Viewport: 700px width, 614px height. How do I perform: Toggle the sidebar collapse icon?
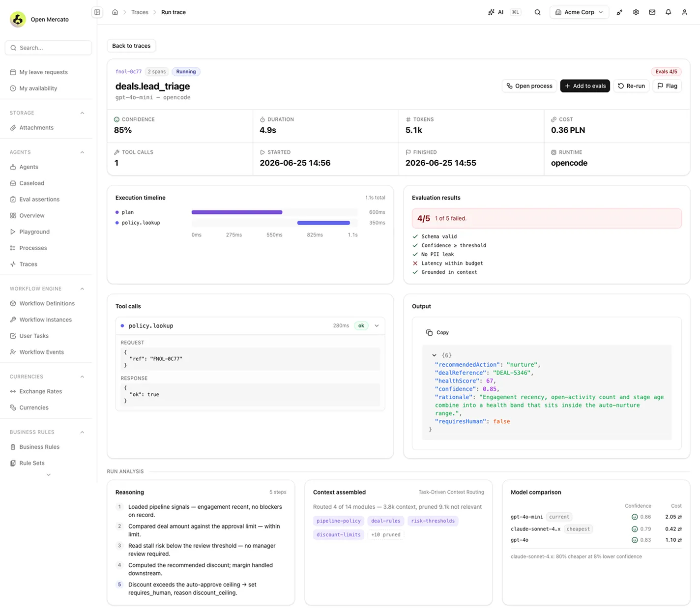97,12
